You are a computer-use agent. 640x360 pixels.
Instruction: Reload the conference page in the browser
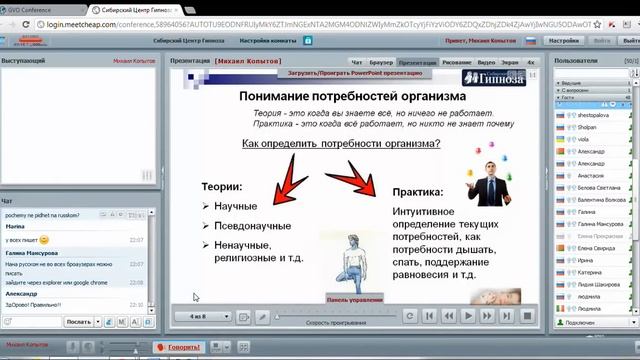pos(26,24)
